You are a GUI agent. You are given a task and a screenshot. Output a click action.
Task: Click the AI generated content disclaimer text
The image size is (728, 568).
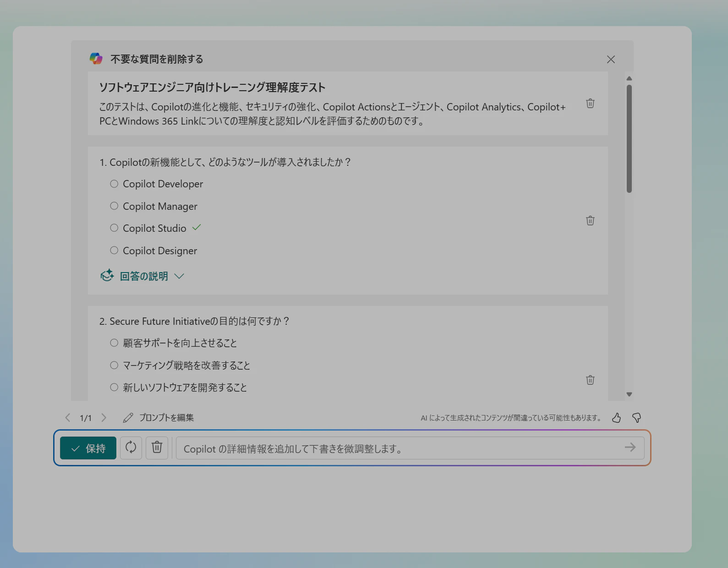[x=511, y=418]
